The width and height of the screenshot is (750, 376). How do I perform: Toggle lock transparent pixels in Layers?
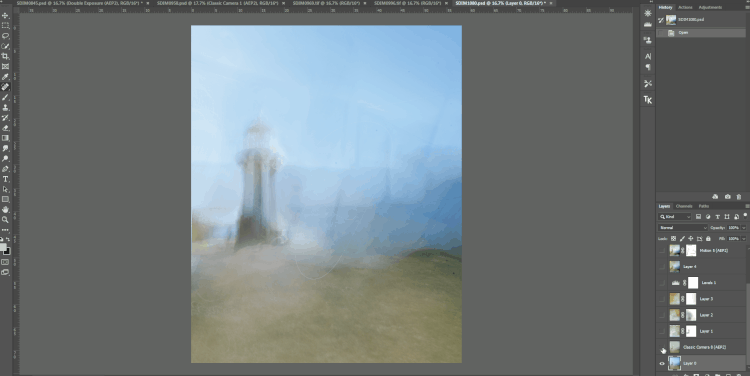tap(673, 238)
